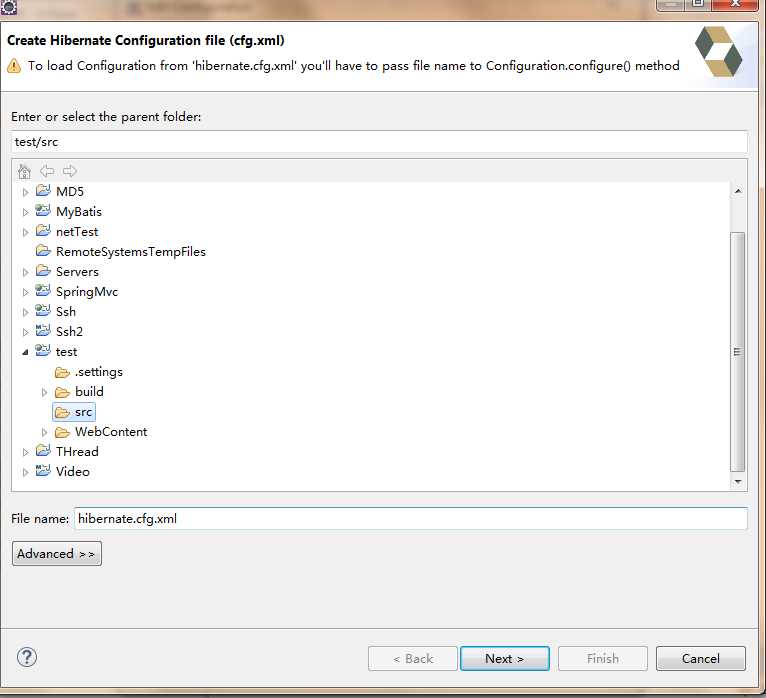The image size is (766, 698).
Task: Click the .settings folder icon
Action: pyautogui.click(x=62, y=373)
